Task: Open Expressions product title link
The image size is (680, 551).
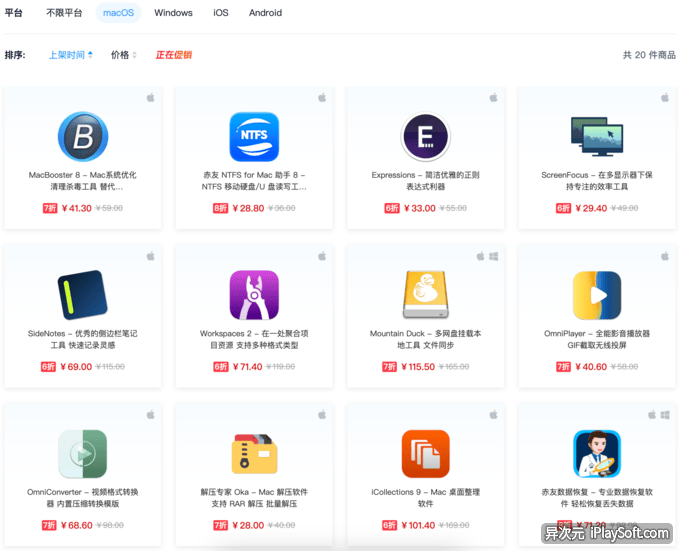Action: click(425, 181)
